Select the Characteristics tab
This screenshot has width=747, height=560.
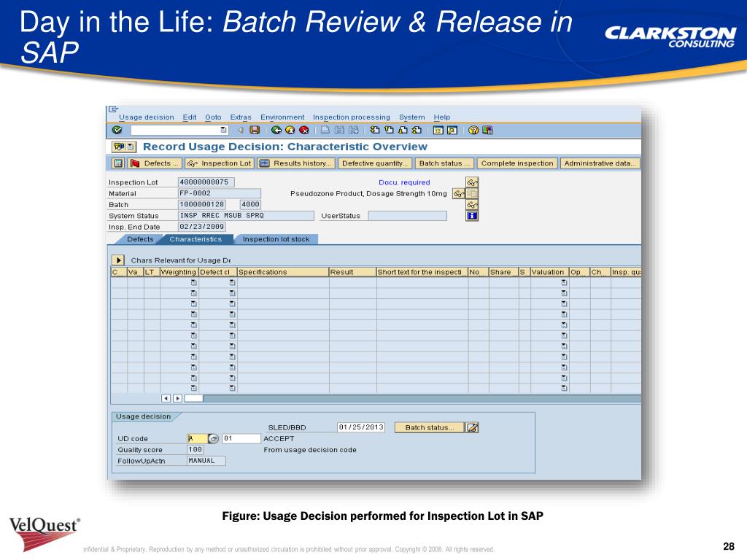[x=196, y=239]
